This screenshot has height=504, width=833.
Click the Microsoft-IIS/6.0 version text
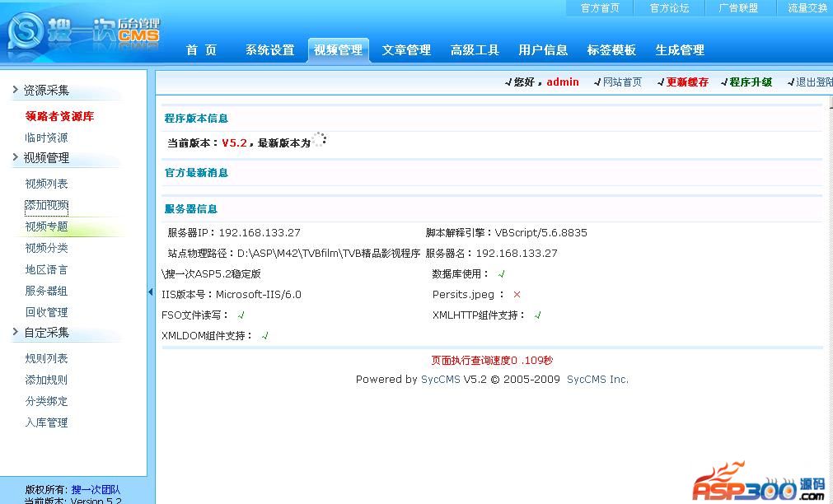[258, 295]
